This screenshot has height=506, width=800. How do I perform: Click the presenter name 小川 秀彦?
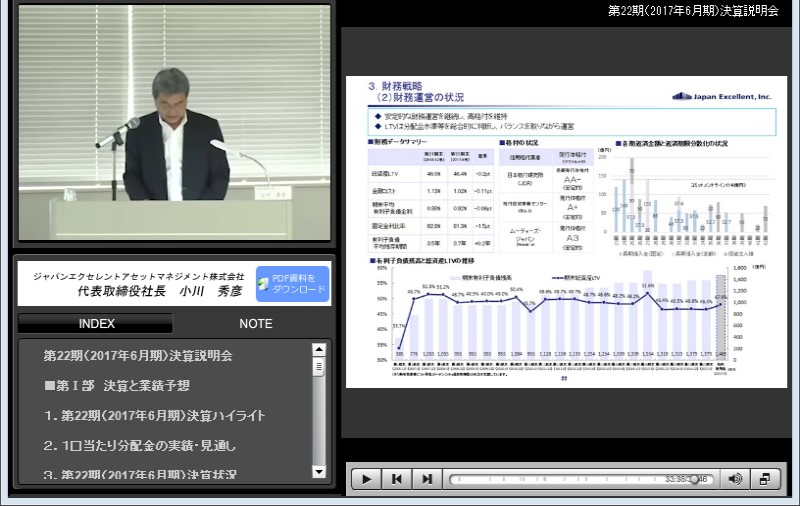211,291
